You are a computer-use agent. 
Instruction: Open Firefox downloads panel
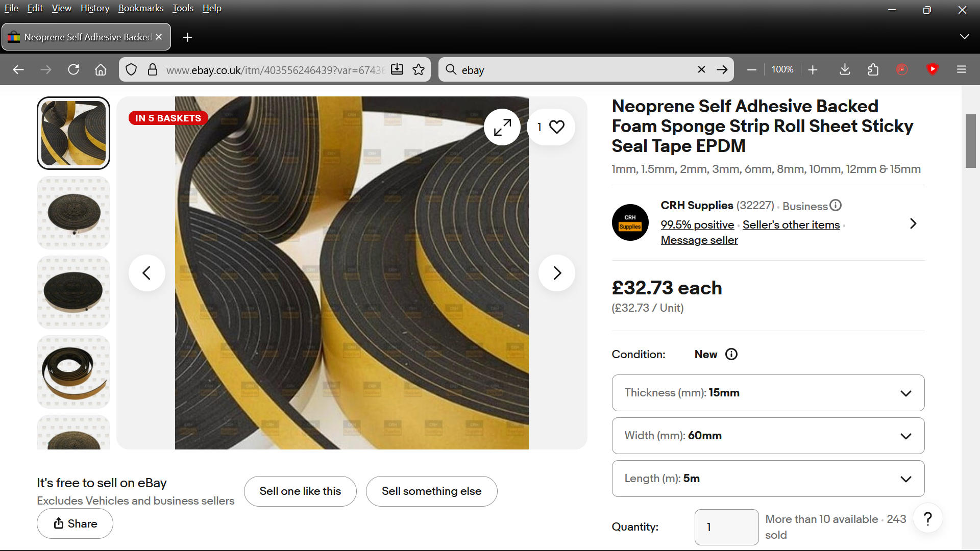tap(845, 70)
